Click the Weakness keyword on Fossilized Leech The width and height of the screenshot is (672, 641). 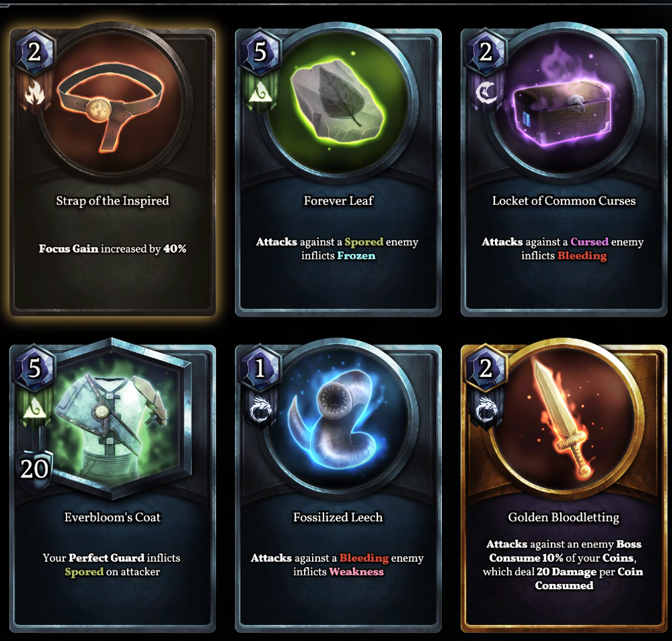356,572
